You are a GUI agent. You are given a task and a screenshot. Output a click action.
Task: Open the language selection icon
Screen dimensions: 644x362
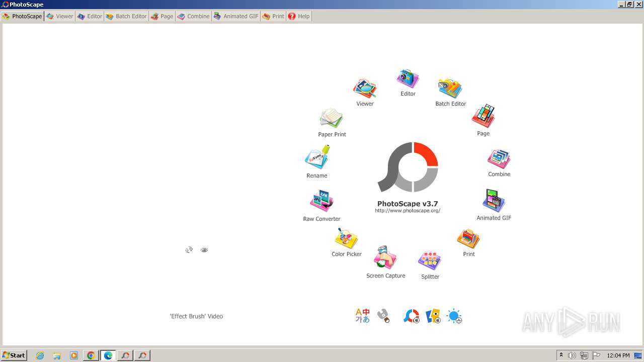pos(362,316)
